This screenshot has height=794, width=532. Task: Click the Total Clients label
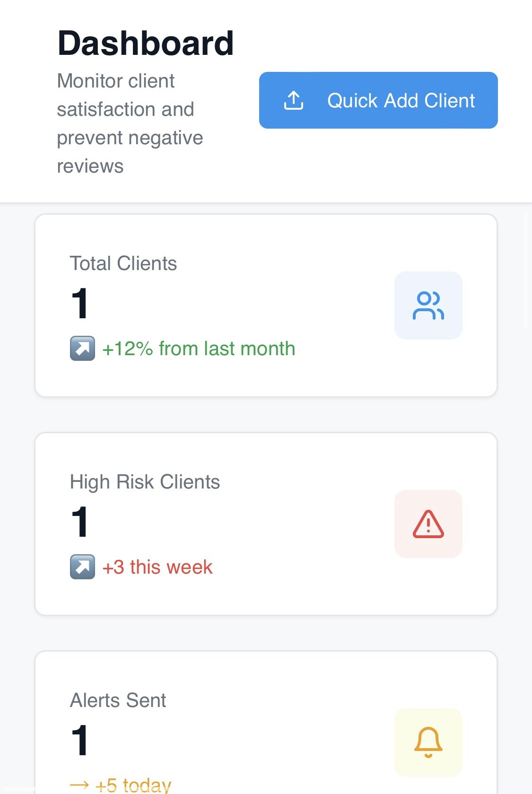(x=123, y=263)
